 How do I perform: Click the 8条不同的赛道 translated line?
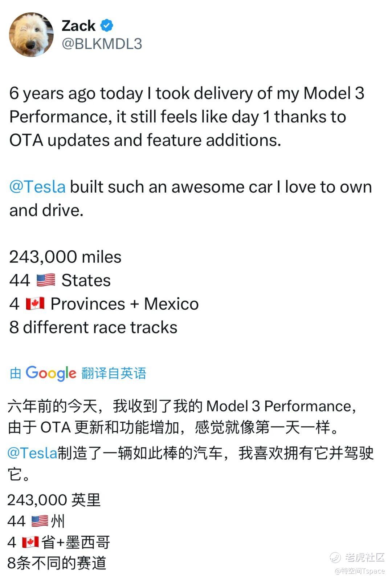(x=57, y=563)
